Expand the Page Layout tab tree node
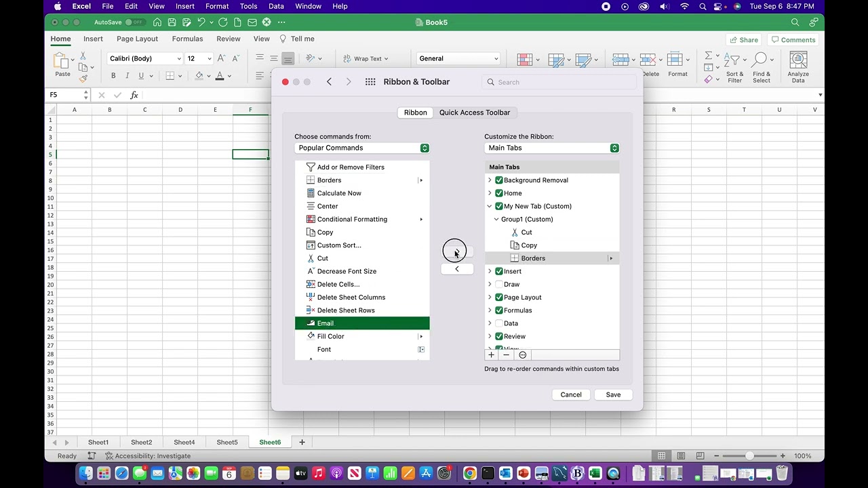 coord(490,298)
